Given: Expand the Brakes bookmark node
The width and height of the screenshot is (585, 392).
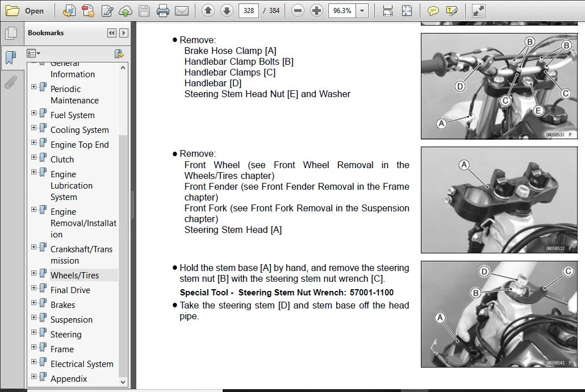Looking at the screenshot, I should pos(34,302).
